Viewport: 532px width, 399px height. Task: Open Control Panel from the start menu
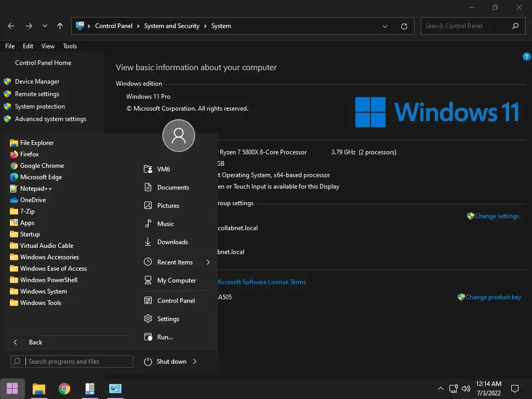pyautogui.click(x=176, y=301)
